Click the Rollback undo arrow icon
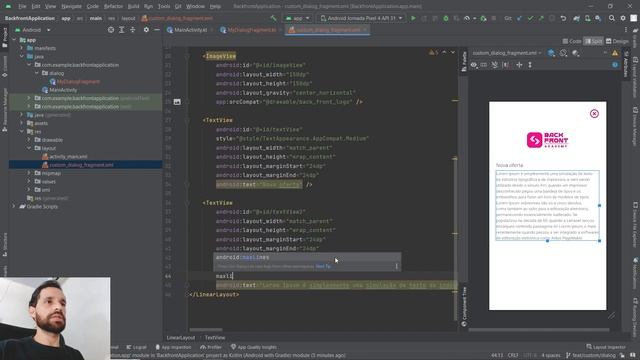640x360 pixels. click(x=563, y=18)
